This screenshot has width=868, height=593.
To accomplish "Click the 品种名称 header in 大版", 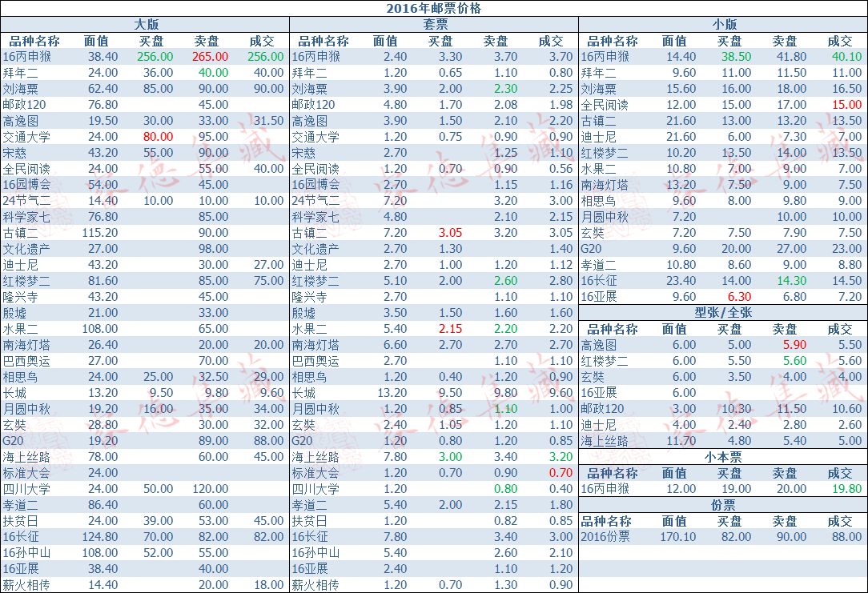I will tap(34, 41).
